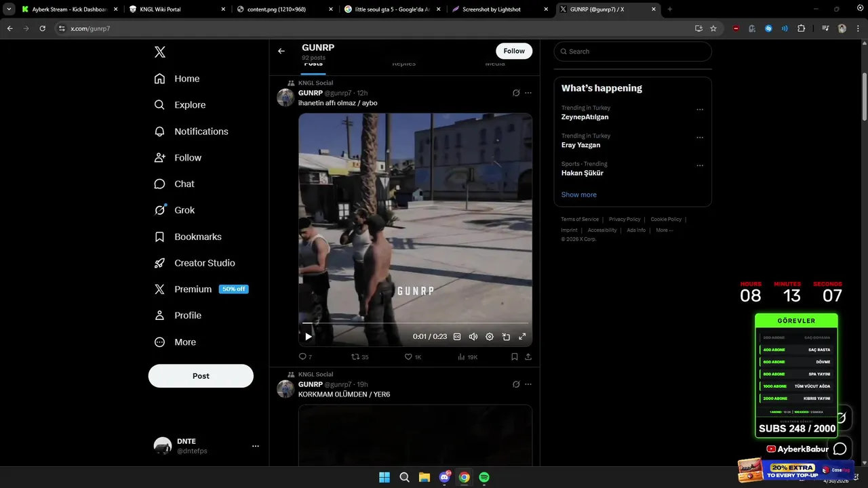The height and width of the screenshot is (488, 868).
Task: Switch the video to picture-in-picture
Action: pos(506,336)
